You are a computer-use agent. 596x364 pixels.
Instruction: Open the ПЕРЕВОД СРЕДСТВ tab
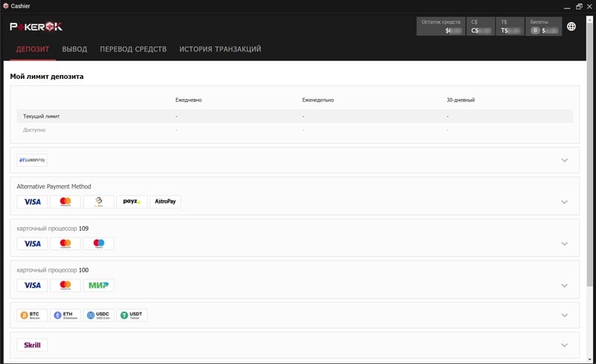(133, 49)
